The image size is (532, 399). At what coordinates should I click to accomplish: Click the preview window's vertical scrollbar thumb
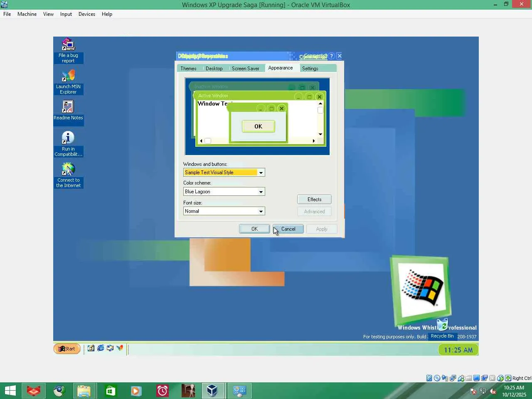pos(320,110)
